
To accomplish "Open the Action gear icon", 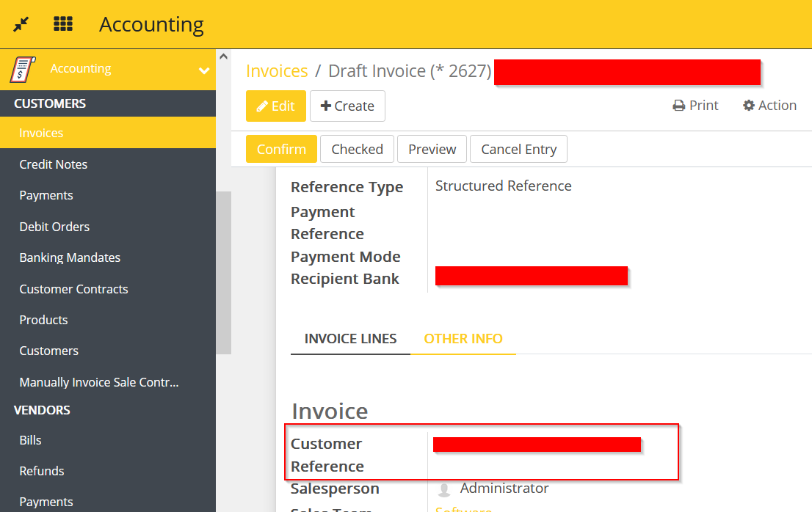I will point(747,105).
